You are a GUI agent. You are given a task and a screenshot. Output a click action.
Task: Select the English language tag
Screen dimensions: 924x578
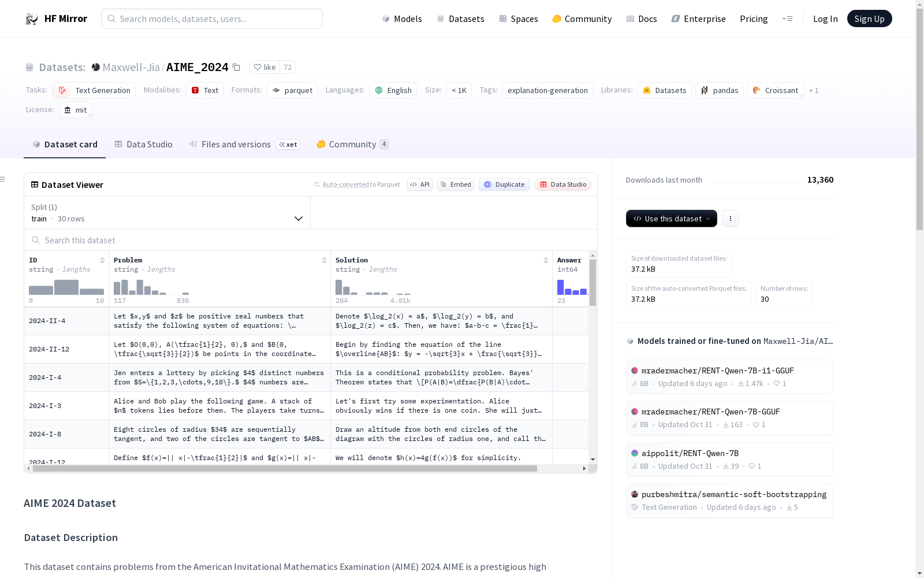point(393,90)
